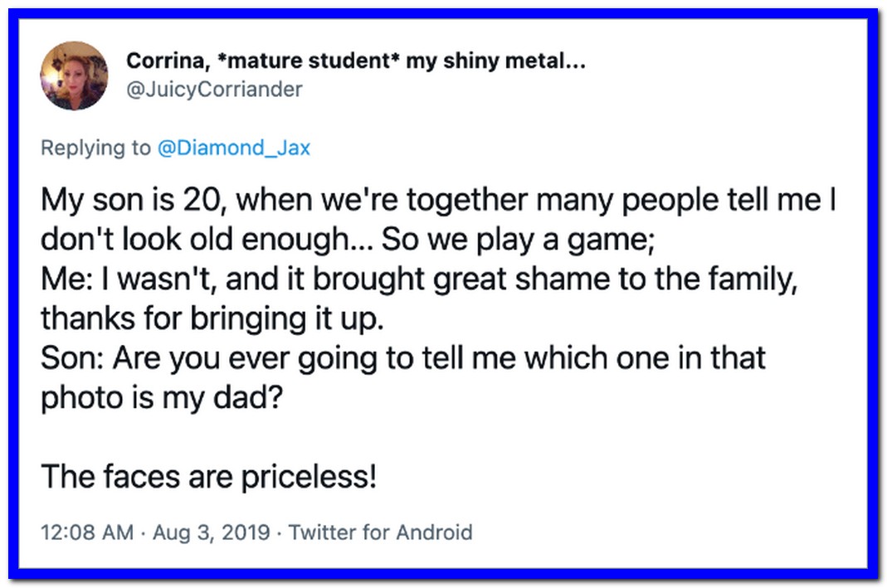Follow the @Diamond_Jax mention link
Image resolution: width=887 pixels, height=588 pixels.
pyautogui.click(x=234, y=148)
